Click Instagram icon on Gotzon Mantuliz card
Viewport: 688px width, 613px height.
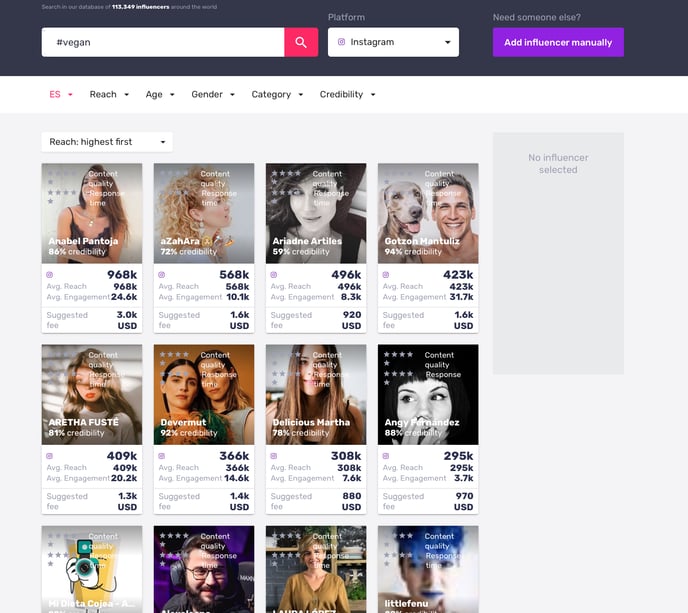tap(386, 275)
